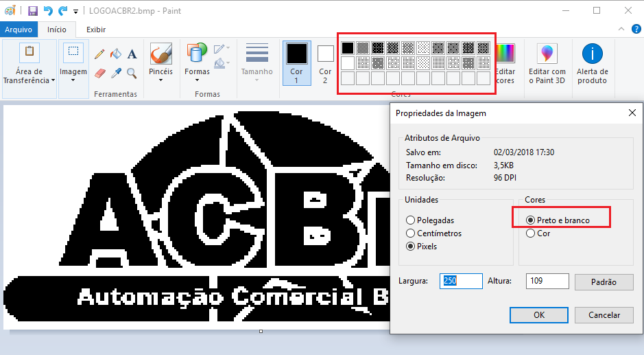Activate the Eraser tool
The height and width of the screenshot is (355, 644).
point(100,73)
